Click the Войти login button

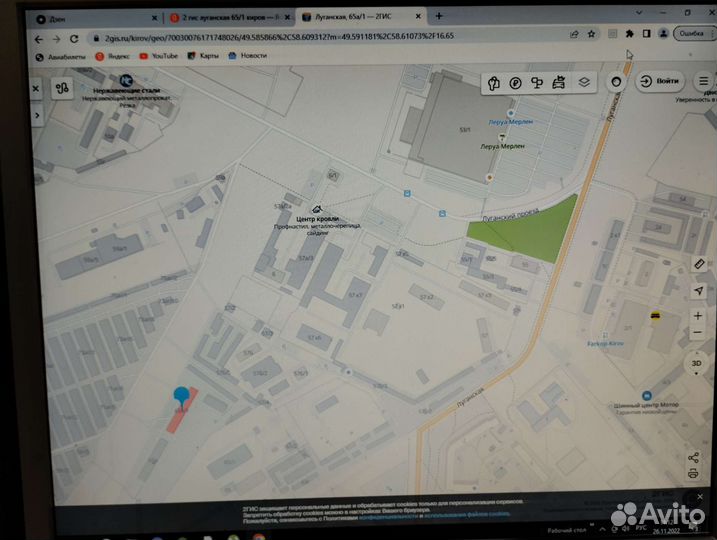[x=660, y=81]
